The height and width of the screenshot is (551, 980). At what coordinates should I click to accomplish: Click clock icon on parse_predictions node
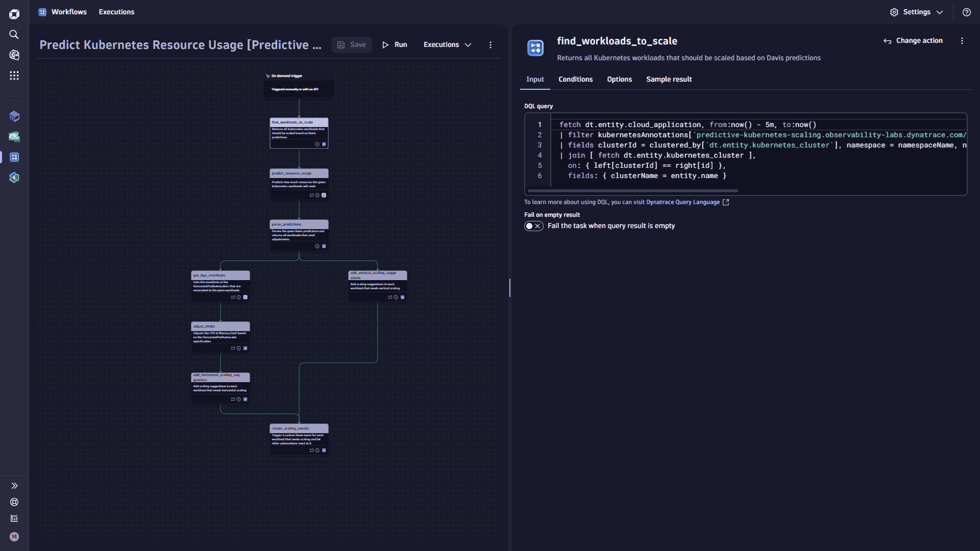[x=317, y=246]
